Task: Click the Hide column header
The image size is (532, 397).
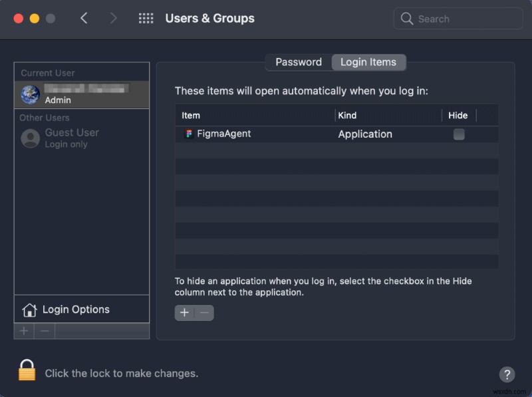Action: [x=458, y=115]
